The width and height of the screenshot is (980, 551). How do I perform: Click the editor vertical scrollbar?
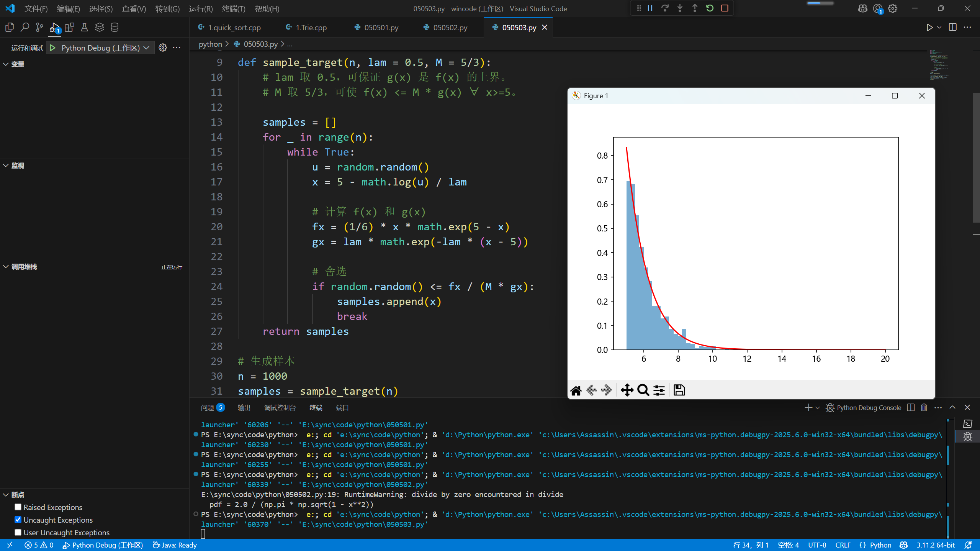[976, 157]
